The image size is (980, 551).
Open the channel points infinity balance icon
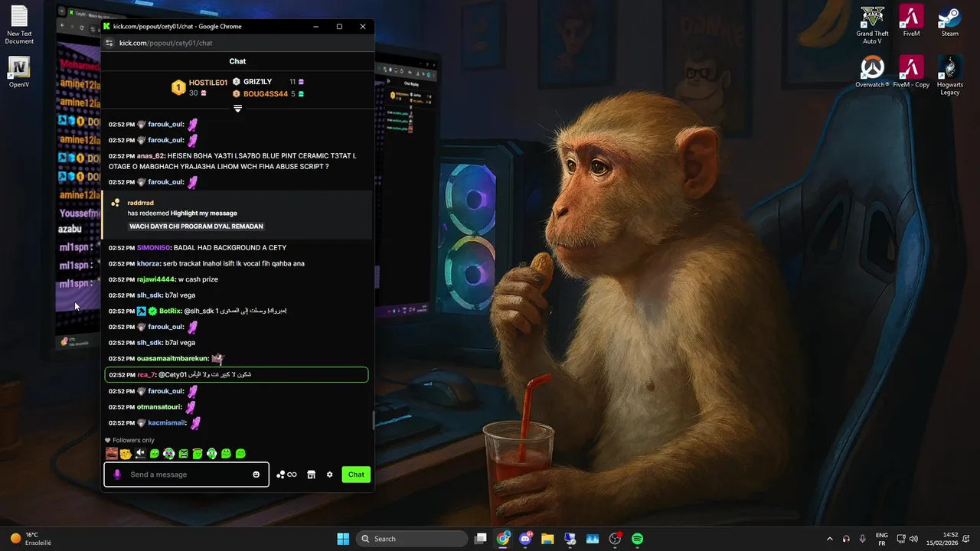pos(286,474)
